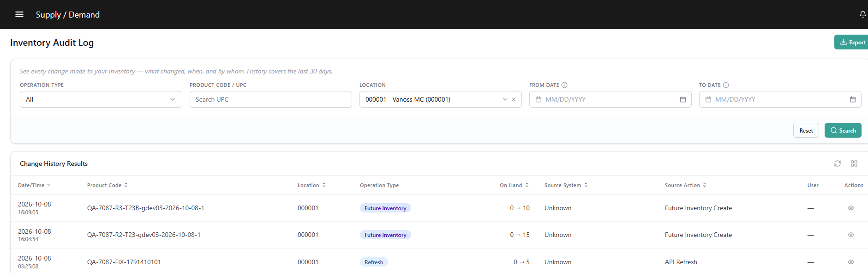Click on hand value 0 → 10
Screen dimensions: 868x273
click(x=520, y=208)
